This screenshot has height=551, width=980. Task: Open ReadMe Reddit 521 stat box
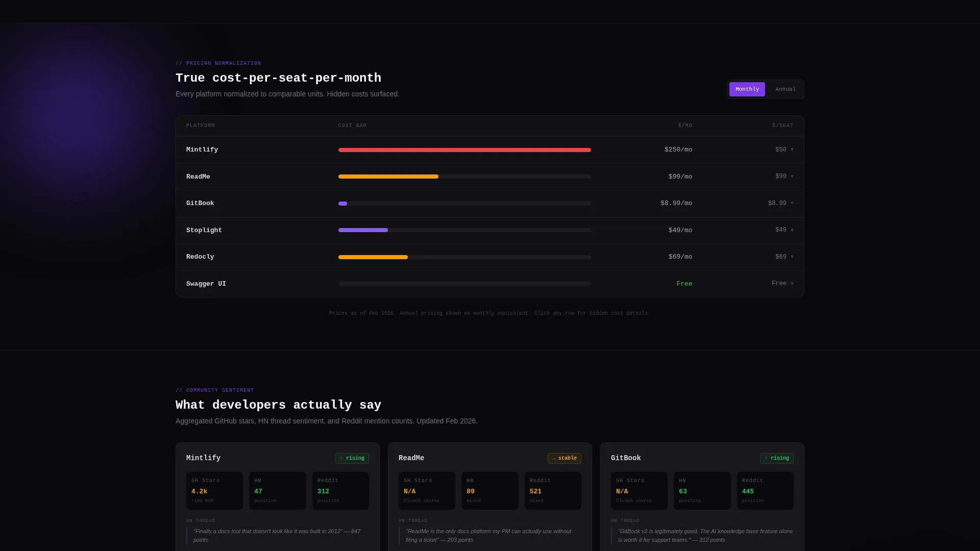pos(553,491)
